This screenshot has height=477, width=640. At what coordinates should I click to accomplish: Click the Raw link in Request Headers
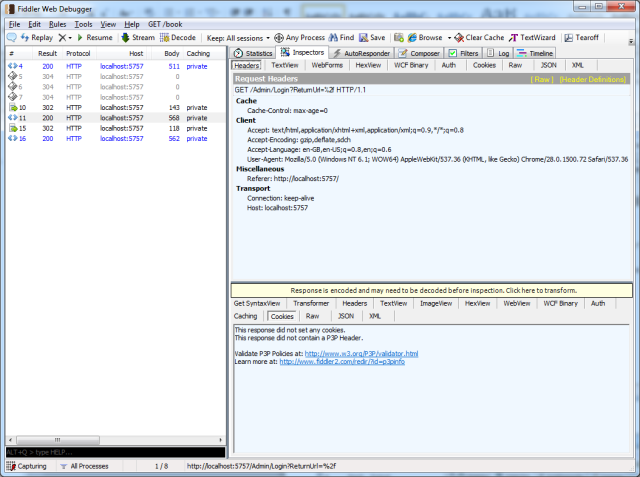click(542, 79)
